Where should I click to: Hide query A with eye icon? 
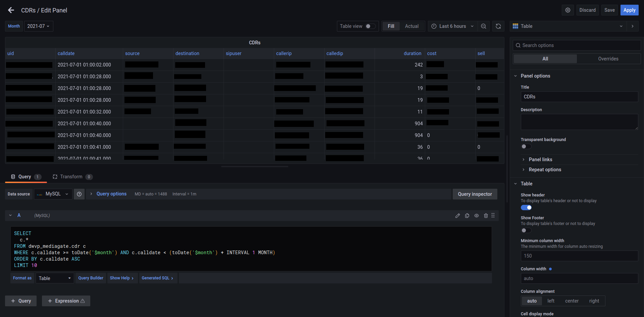(x=477, y=216)
